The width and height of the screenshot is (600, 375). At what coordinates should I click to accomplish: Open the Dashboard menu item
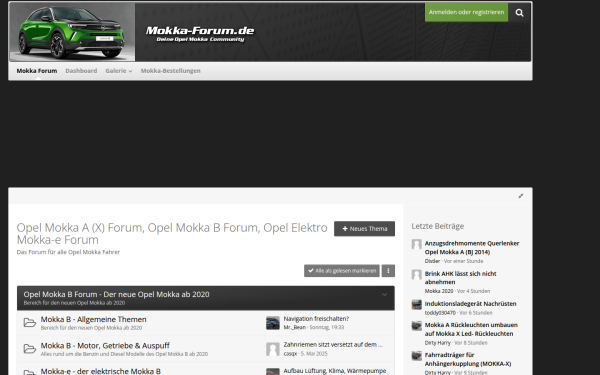click(81, 71)
